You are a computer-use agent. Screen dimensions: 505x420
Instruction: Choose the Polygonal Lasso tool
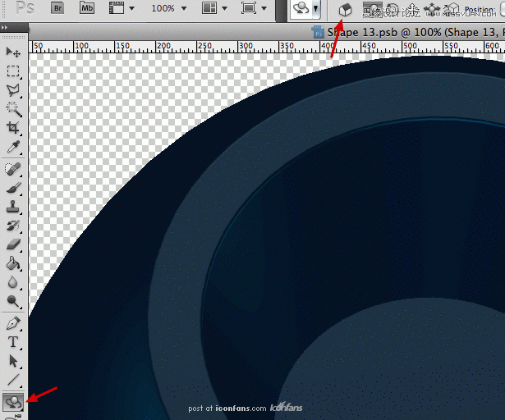pos(13,90)
